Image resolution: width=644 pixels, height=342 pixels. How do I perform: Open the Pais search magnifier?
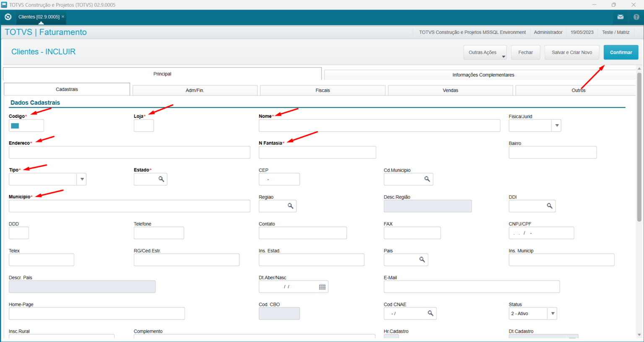click(x=422, y=259)
